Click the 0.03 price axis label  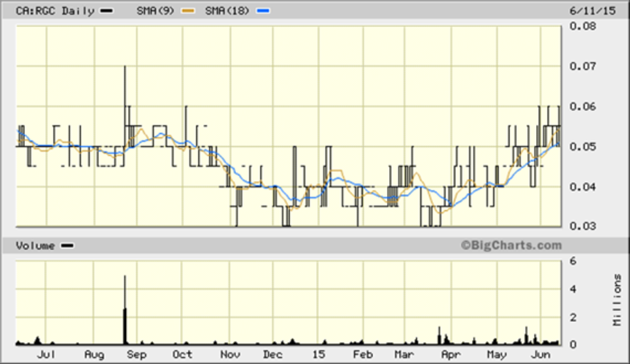584,226
